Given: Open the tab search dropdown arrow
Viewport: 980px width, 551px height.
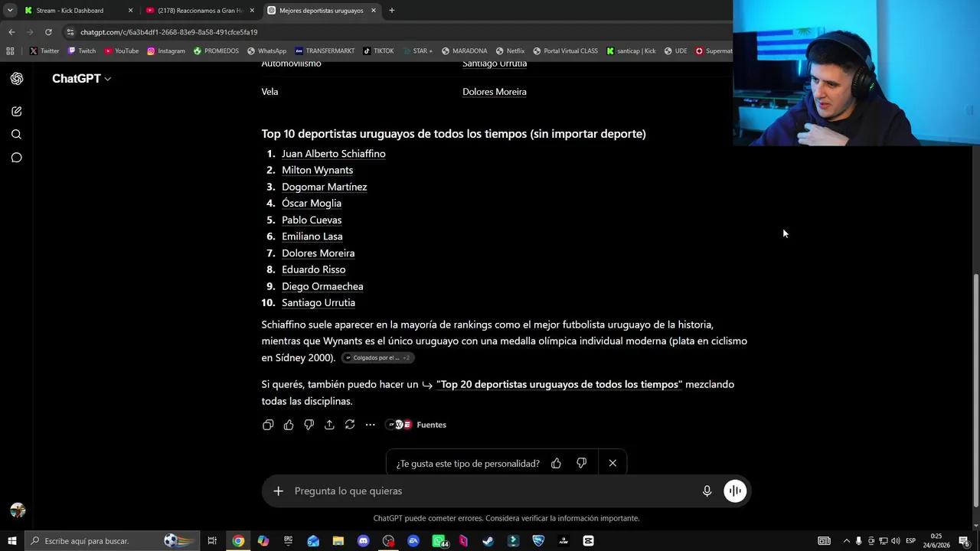Looking at the screenshot, I should coord(10,11).
